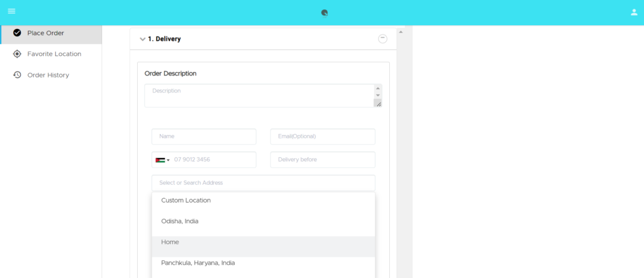
Task: Choose Home from address list
Action: click(x=264, y=247)
